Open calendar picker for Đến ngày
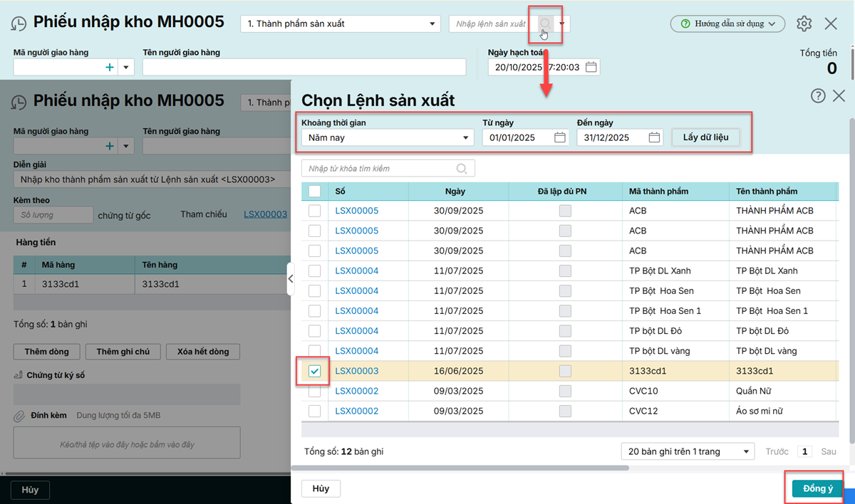Image resolution: width=855 pixels, height=504 pixels. [x=654, y=137]
